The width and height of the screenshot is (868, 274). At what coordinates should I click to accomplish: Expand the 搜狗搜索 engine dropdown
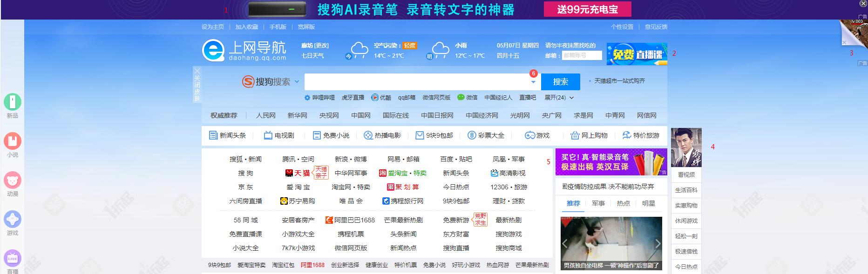point(297,82)
